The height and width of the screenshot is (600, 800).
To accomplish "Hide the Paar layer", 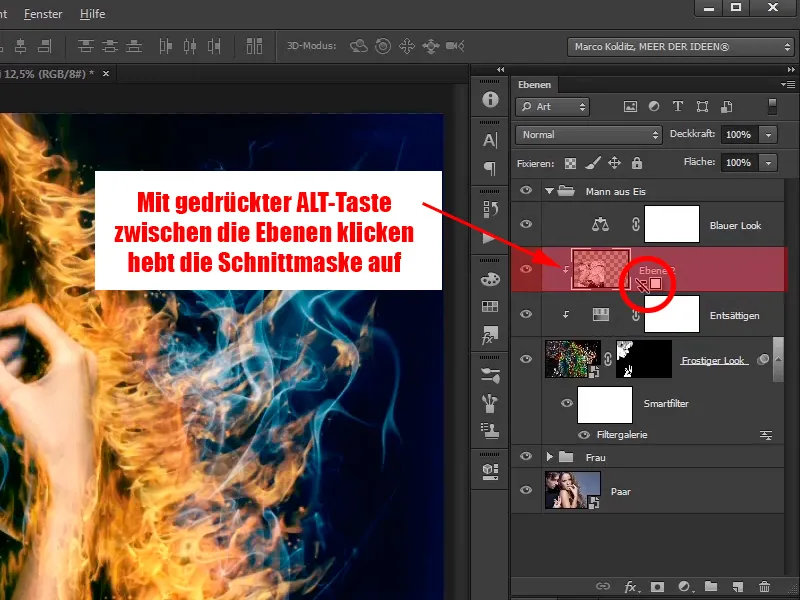I will pos(526,490).
